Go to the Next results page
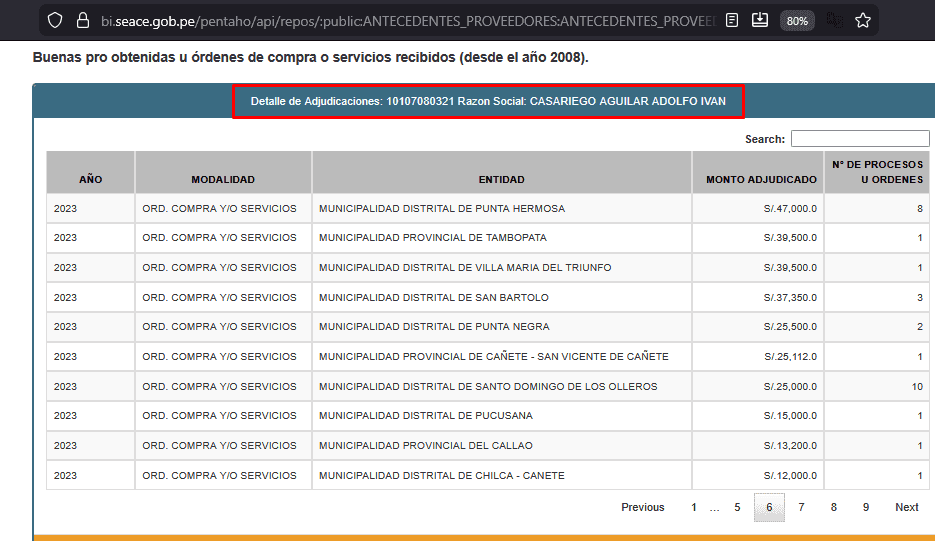This screenshot has height=541, width=935. [x=906, y=507]
